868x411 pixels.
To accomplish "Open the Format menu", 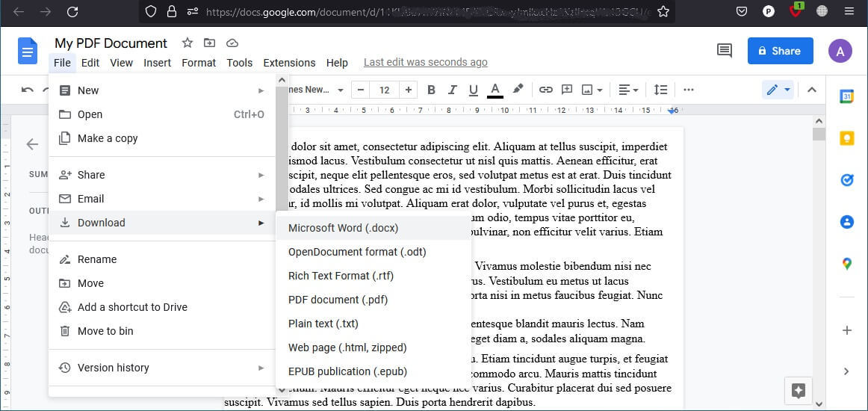I will point(199,63).
